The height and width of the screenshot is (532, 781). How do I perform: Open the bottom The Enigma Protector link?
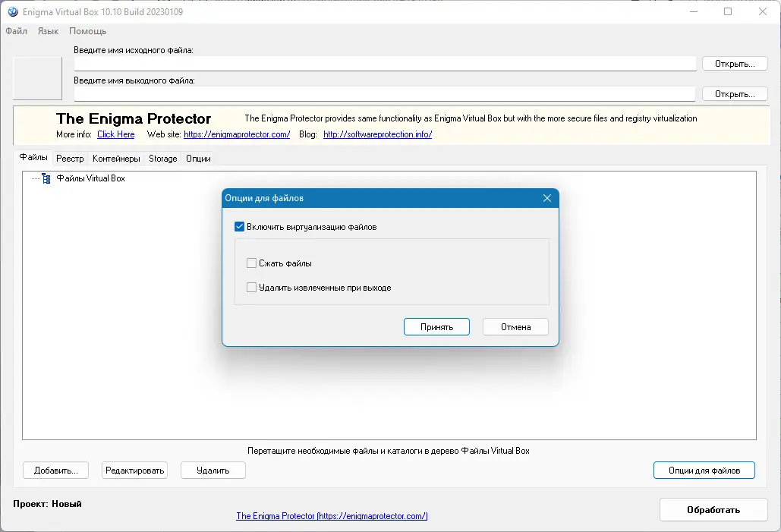(332, 516)
